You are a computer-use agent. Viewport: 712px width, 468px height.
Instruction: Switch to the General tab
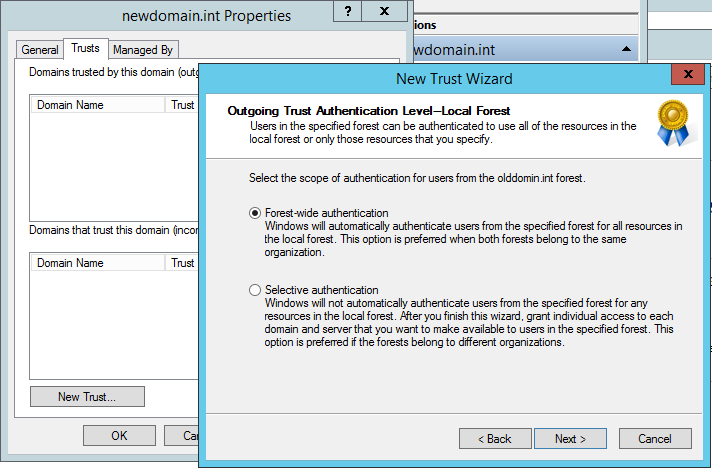point(40,49)
